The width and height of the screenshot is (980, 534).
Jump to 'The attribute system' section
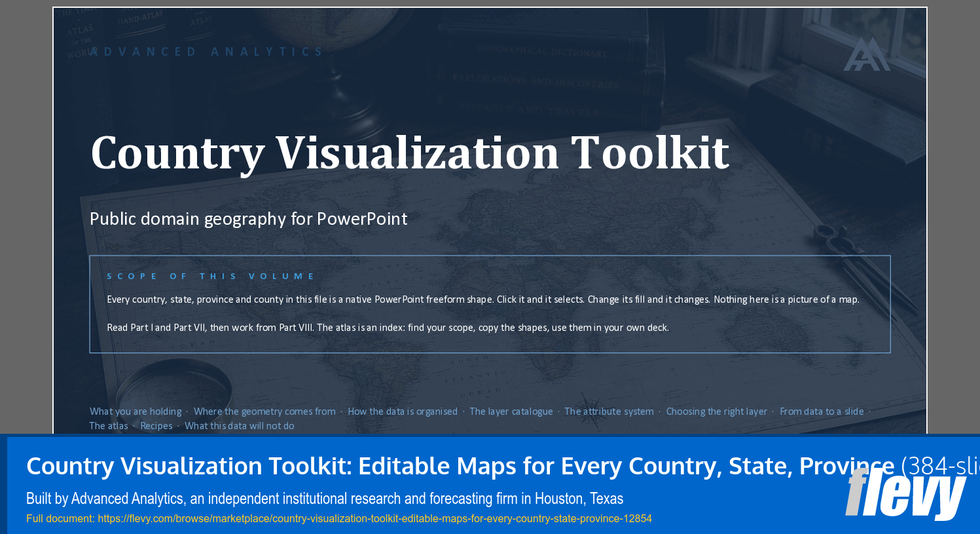(x=609, y=411)
